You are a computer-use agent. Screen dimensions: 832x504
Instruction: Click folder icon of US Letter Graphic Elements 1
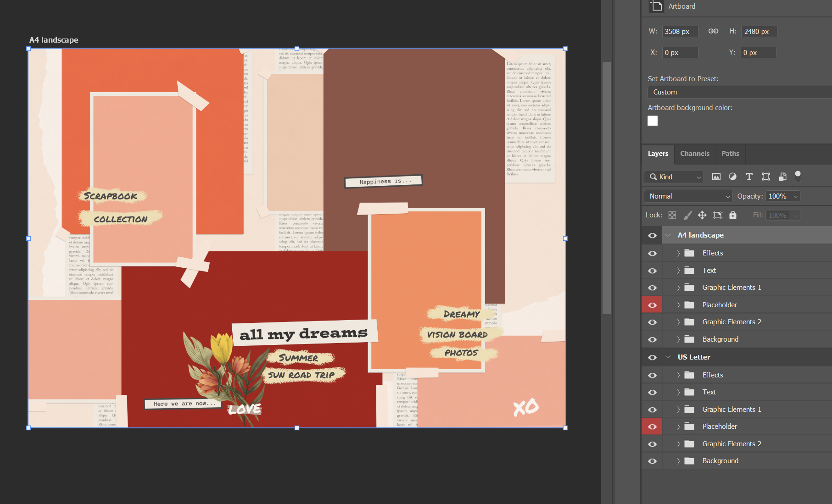tap(689, 410)
